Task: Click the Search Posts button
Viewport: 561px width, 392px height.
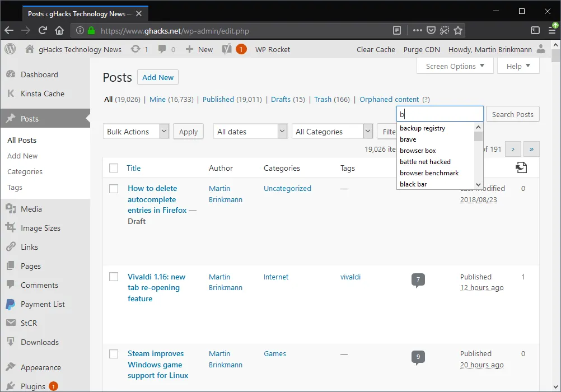Action: tap(512, 114)
